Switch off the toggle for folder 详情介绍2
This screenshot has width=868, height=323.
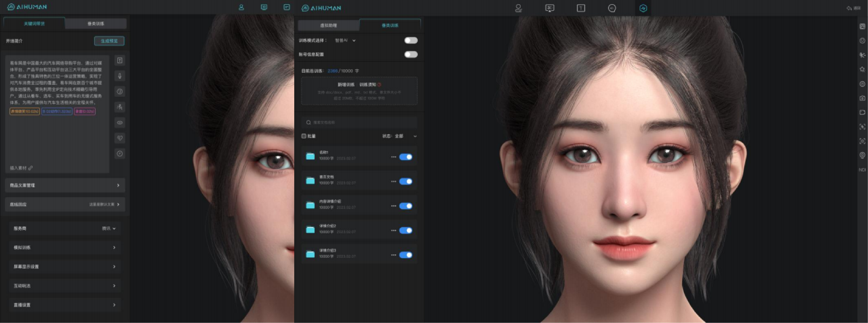tap(406, 230)
